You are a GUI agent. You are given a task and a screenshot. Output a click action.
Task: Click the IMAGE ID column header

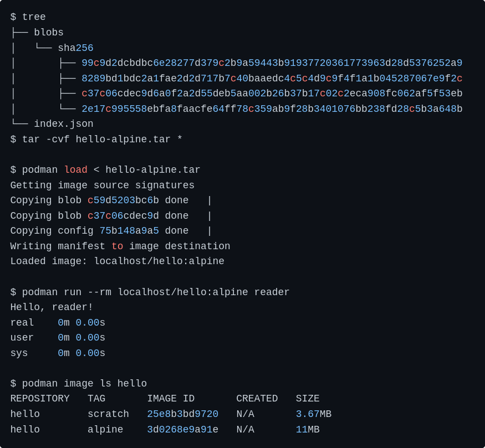pos(171,399)
